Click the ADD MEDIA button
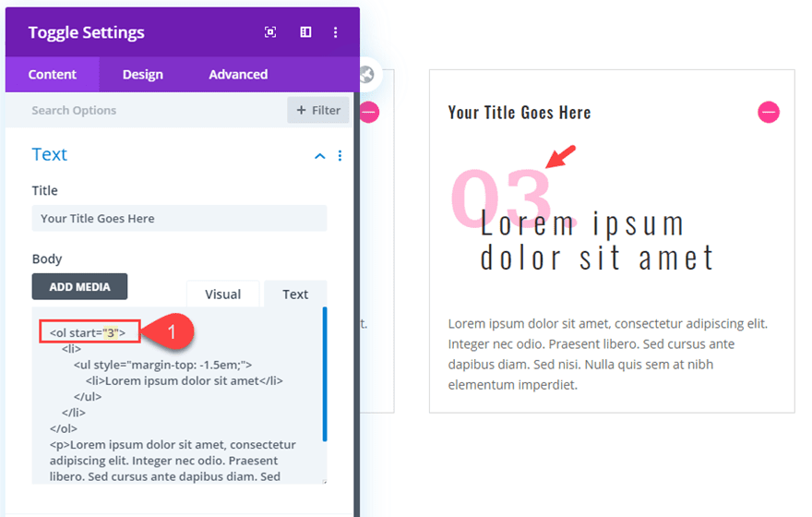Screen dimensions: 812x517 79,286
